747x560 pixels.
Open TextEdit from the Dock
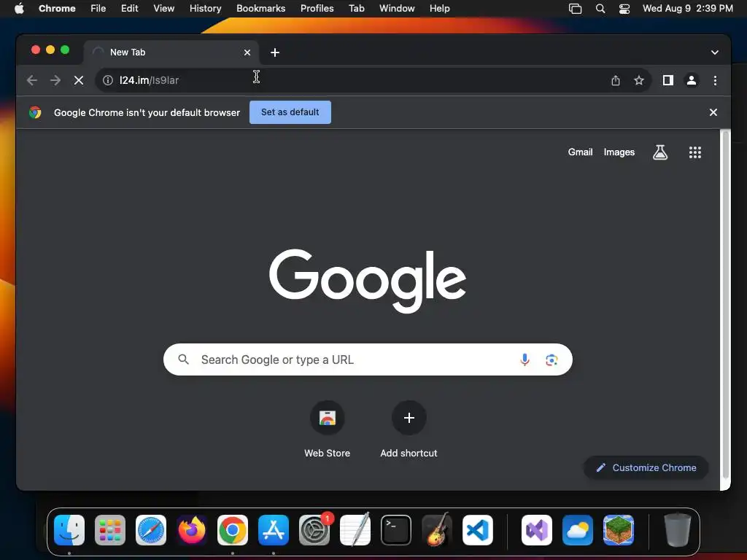pyautogui.click(x=355, y=530)
